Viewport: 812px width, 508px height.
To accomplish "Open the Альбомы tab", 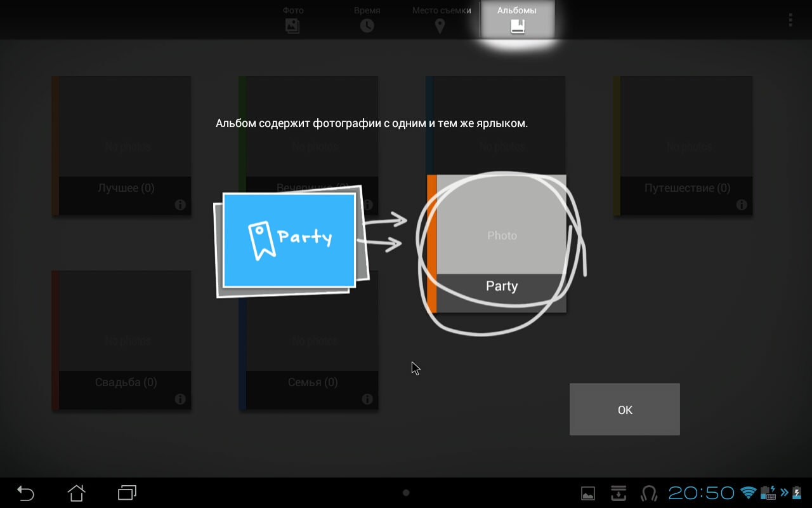I will [517, 18].
